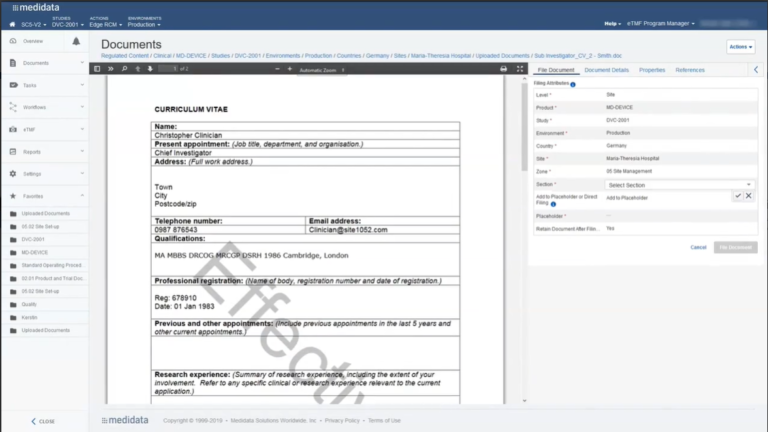
Task: Click the Filing Attributes info icon
Action: click(573, 84)
